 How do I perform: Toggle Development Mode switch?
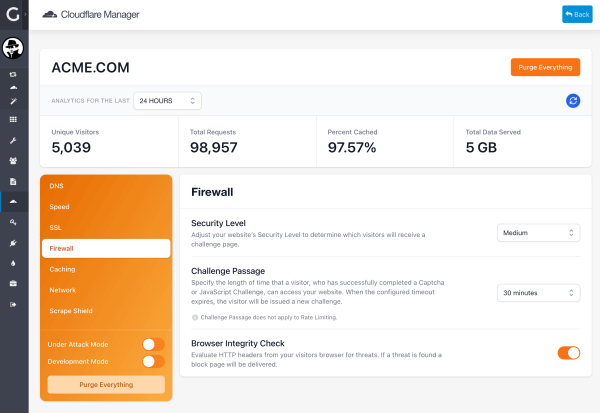pos(153,361)
